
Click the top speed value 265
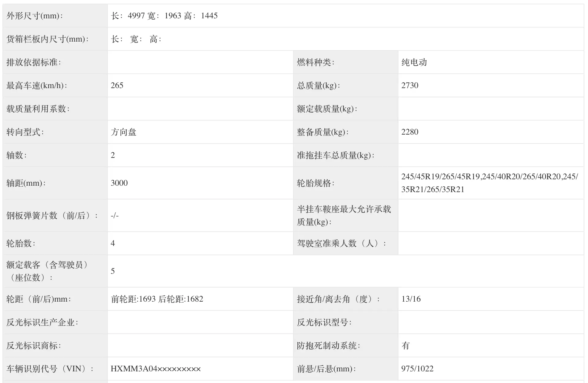(117, 86)
